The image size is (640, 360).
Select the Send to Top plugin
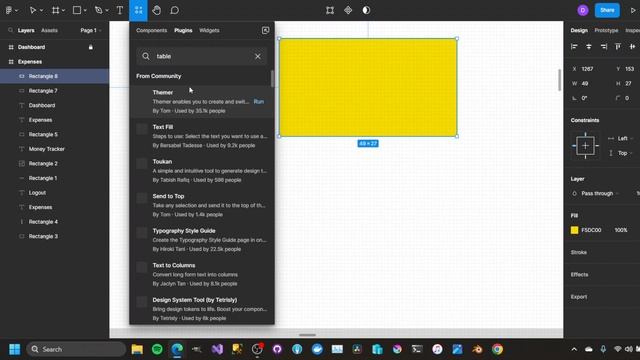coord(202,205)
